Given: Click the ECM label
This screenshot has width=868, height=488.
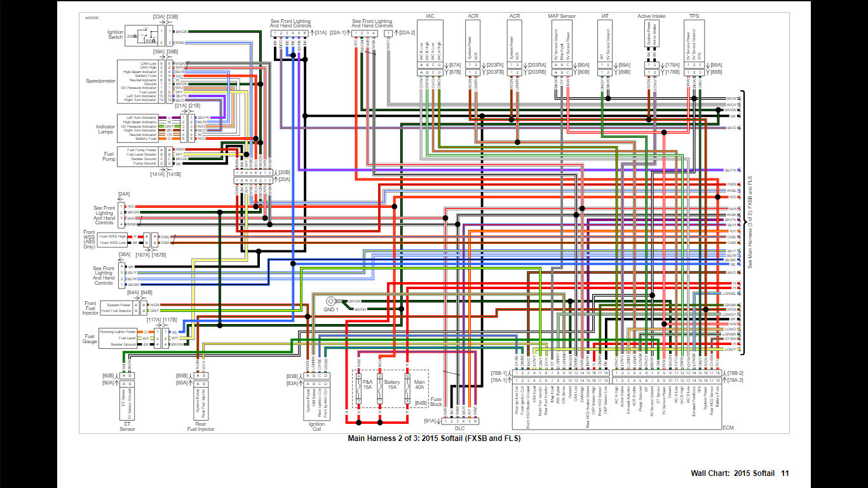Looking at the screenshot, I should 728,428.
